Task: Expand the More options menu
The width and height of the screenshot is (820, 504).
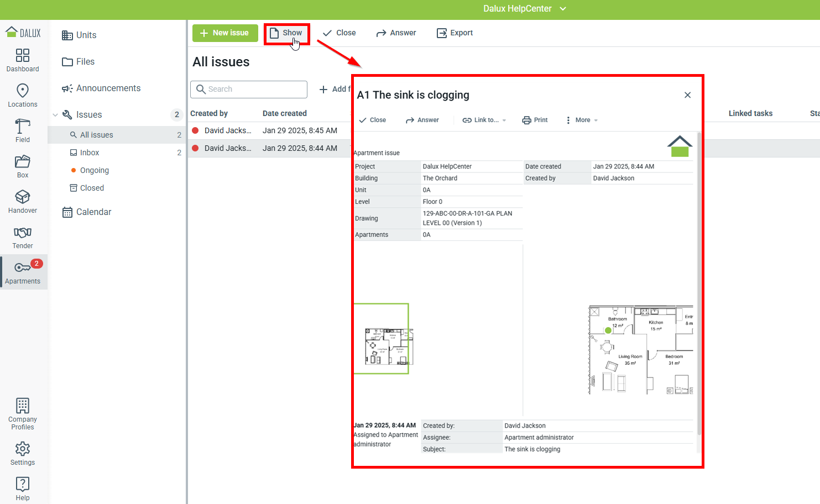Action: (x=582, y=120)
